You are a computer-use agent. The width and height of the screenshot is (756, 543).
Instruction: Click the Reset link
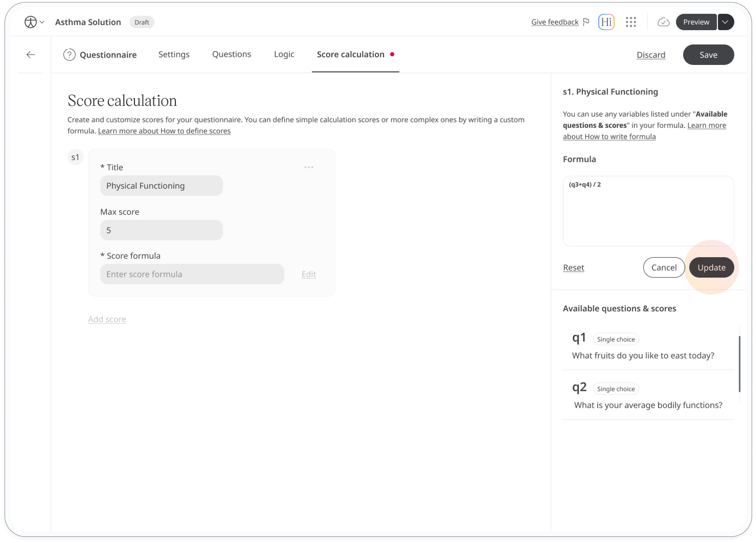pos(573,267)
